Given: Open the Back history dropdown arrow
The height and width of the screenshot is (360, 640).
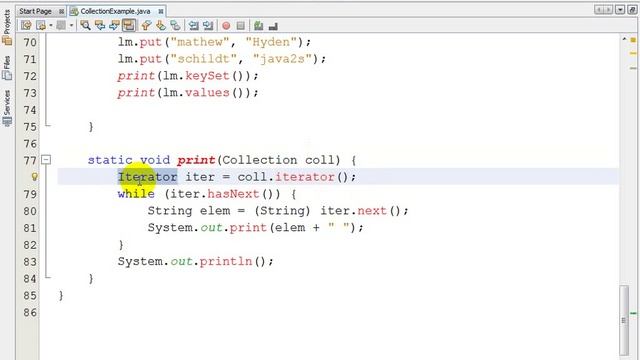Looking at the screenshot, I should pyautogui.click(x=51, y=26).
